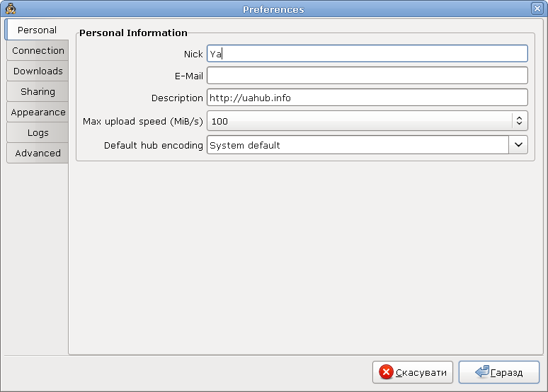
Task: Switch to the Personal tab
Action: click(x=37, y=30)
